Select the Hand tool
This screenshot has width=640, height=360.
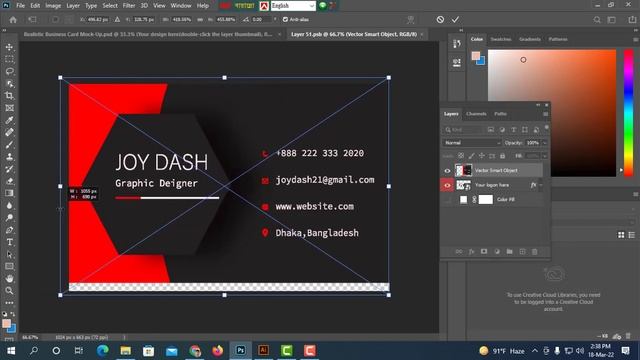[9, 279]
